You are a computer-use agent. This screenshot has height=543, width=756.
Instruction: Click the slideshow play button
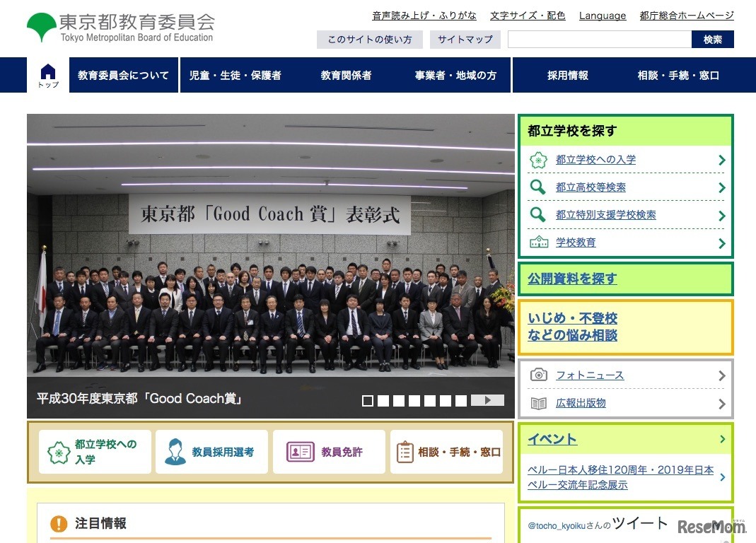tap(487, 400)
